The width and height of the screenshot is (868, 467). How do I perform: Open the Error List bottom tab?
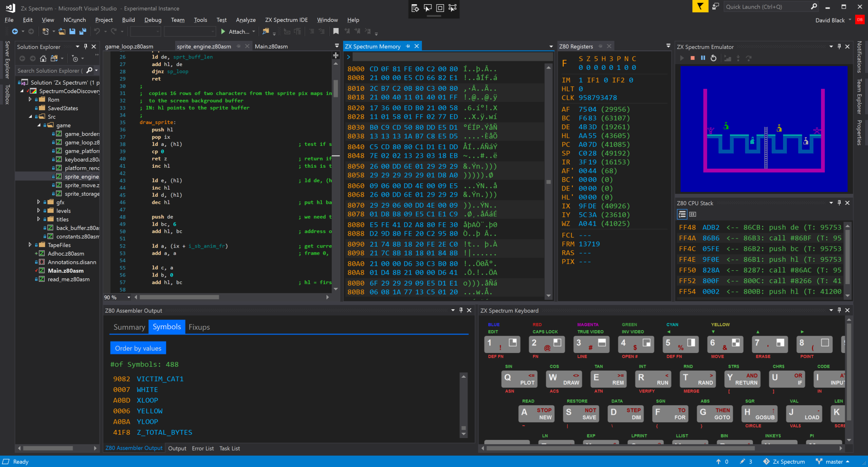(203, 448)
